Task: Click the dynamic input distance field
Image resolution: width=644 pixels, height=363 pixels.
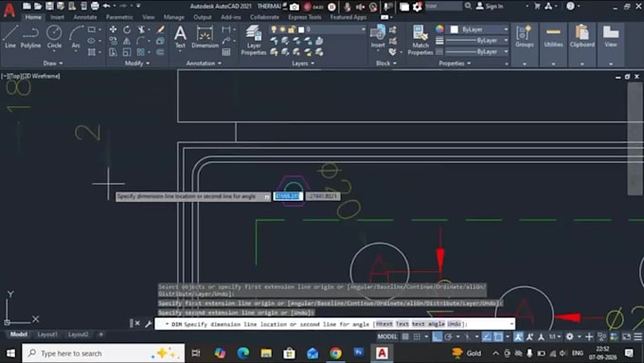Action: (x=288, y=196)
